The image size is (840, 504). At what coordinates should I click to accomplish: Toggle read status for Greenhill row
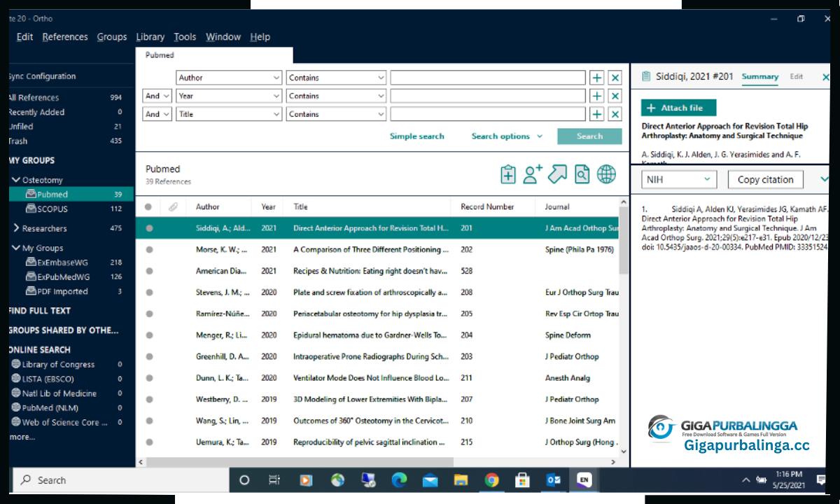pyautogui.click(x=149, y=356)
